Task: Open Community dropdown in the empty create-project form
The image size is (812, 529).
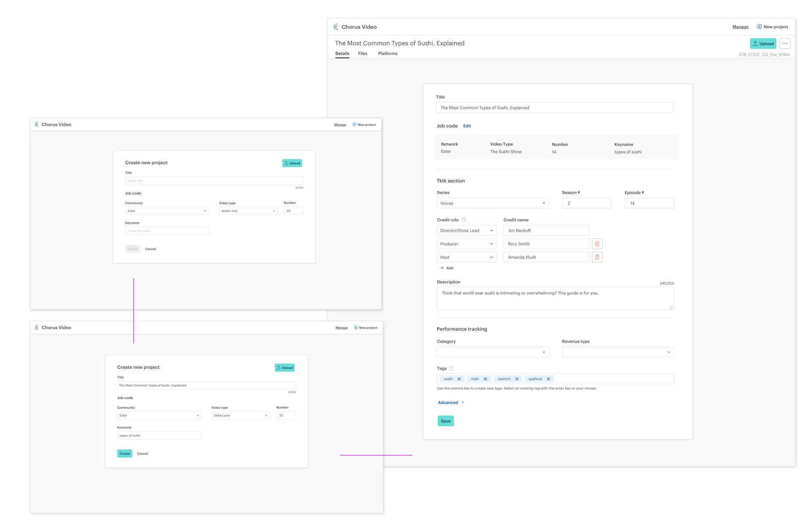Action: click(x=167, y=211)
